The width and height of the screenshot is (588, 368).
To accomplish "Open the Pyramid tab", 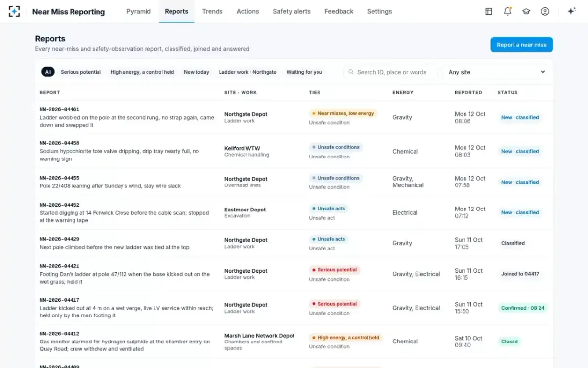I will 139,11.
